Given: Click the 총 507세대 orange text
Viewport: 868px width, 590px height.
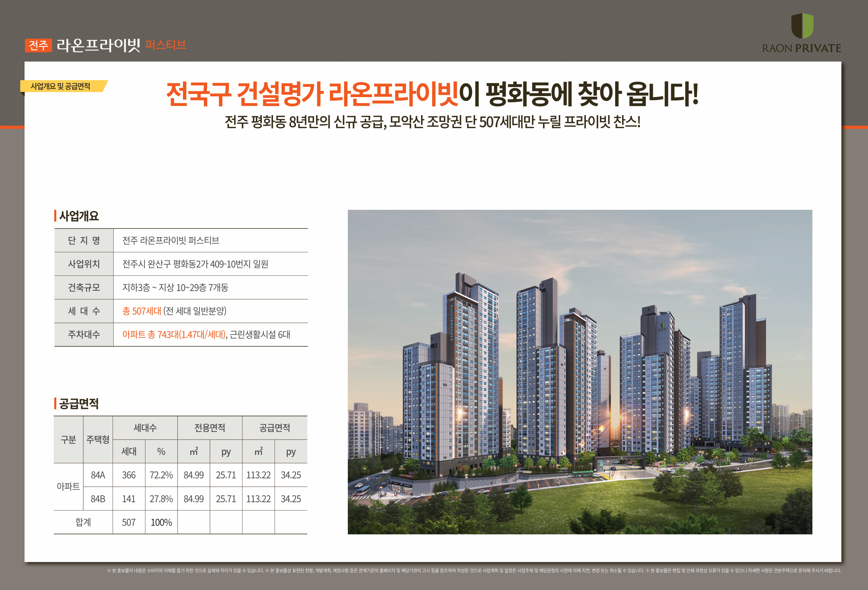Looking at the screenshot, I should (142, 311).
